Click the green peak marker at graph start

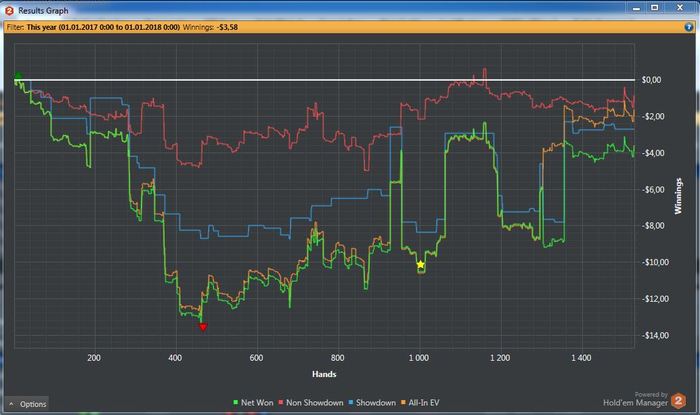(x=18, y=75)
